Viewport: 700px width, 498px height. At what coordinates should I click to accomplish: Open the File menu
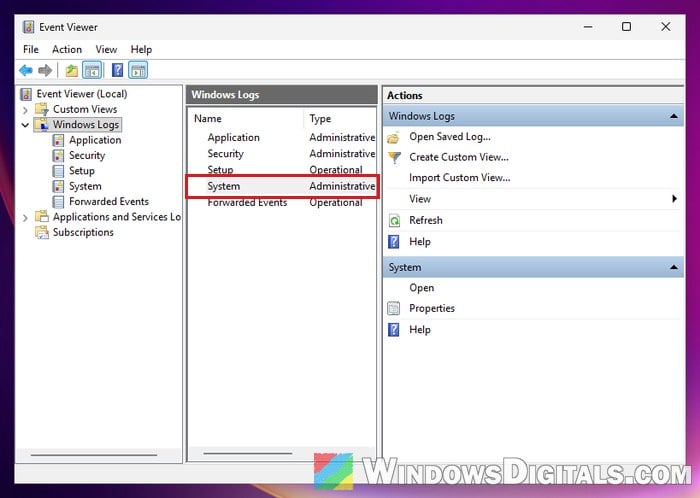click(x=31, y=49)
